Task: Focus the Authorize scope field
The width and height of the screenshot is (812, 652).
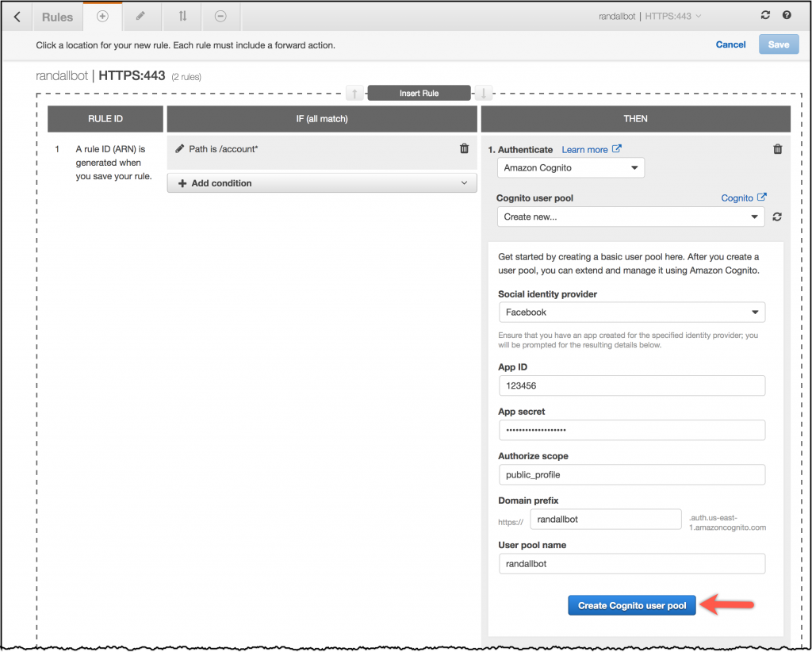Action: coord(632,475)
